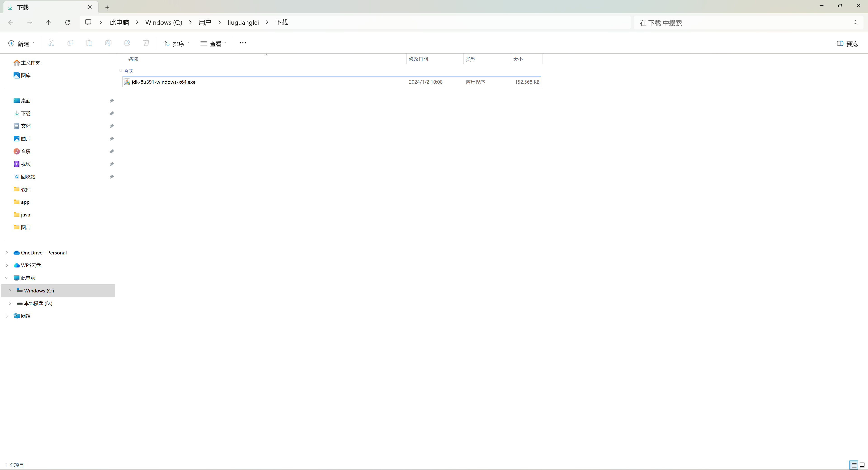Viewport: 868px width, 470px height.
Task: Open the 排序 sort dropdown
Action: point(176,43)
